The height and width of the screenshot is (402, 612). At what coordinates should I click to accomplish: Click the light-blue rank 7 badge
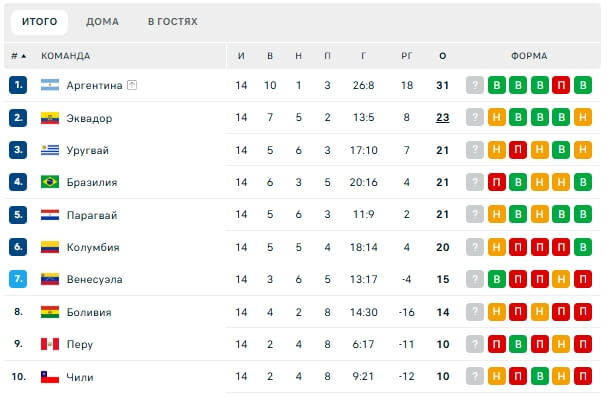pyautogui.click(x=18, y=279)
